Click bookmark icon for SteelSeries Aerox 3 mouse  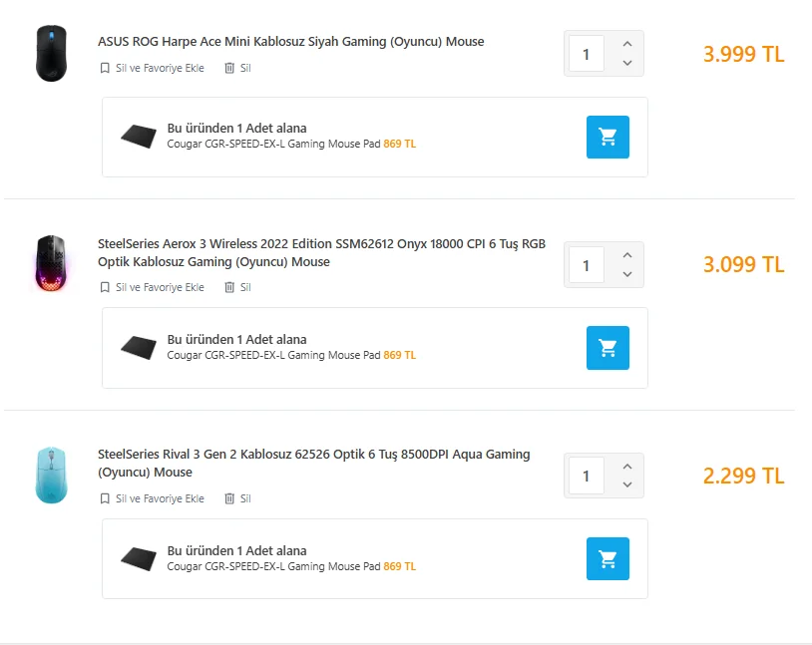coord(105,287)
